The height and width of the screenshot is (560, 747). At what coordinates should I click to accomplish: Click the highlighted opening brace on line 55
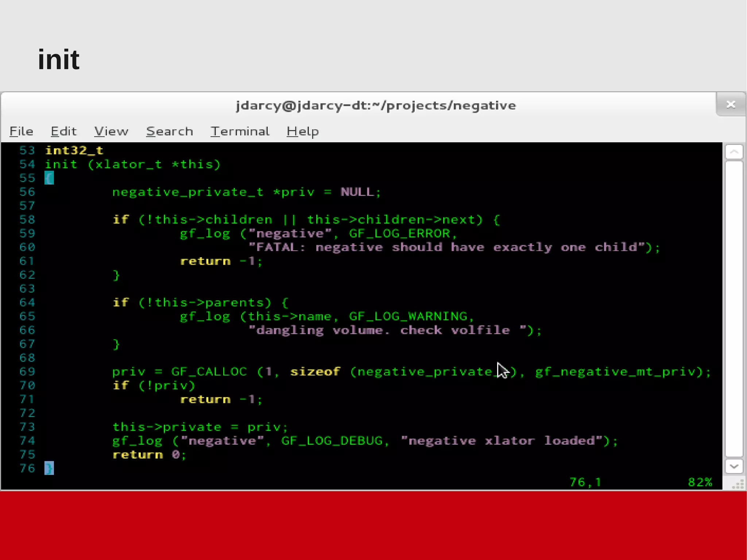tap(49, 178)
